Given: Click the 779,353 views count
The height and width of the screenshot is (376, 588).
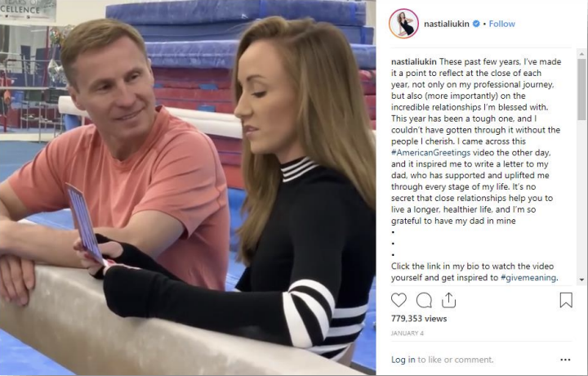Looking at the screenshot, I should (419, 319).
